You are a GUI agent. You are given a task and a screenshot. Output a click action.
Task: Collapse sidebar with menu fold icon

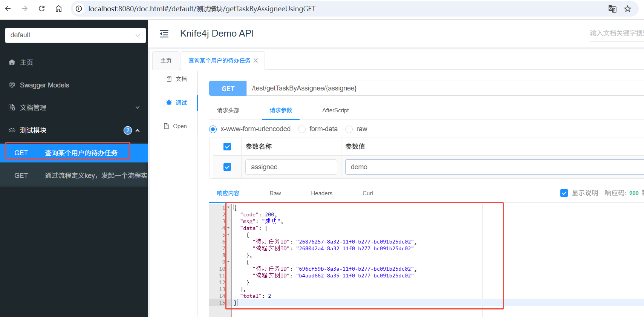164,34
